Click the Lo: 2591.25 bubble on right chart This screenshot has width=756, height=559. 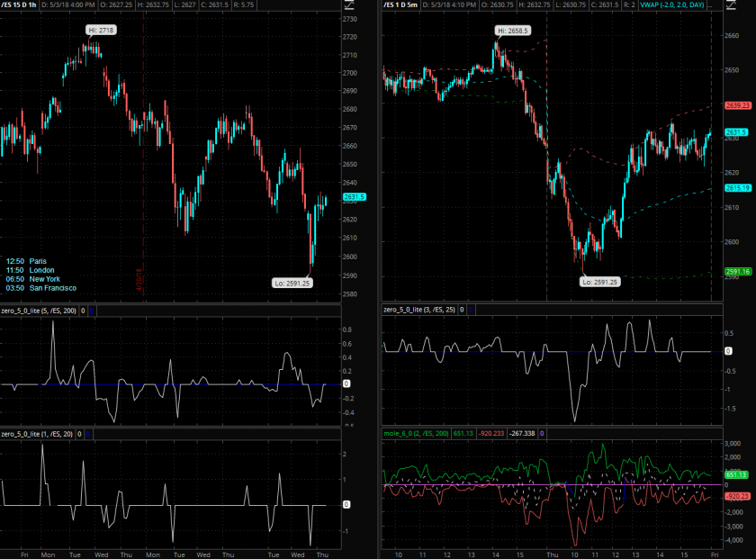601,282
